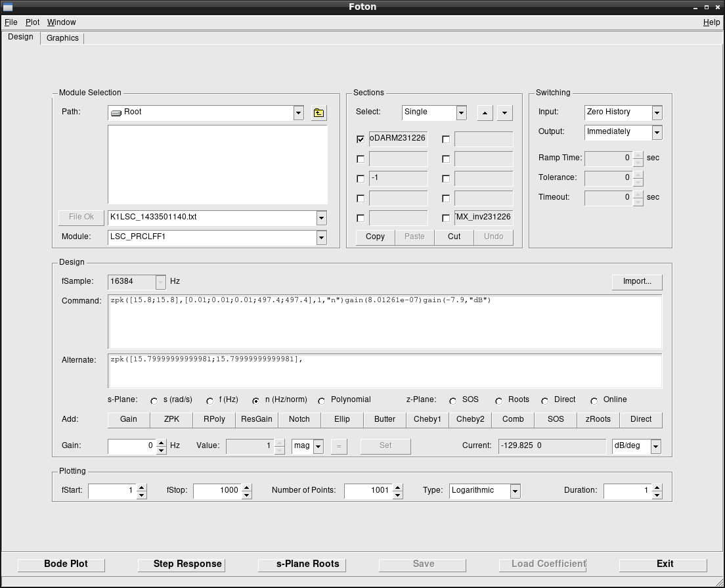Viewport: 725px width, 588px height.
Task: Cut the selected section
Action: click(454, 237)
